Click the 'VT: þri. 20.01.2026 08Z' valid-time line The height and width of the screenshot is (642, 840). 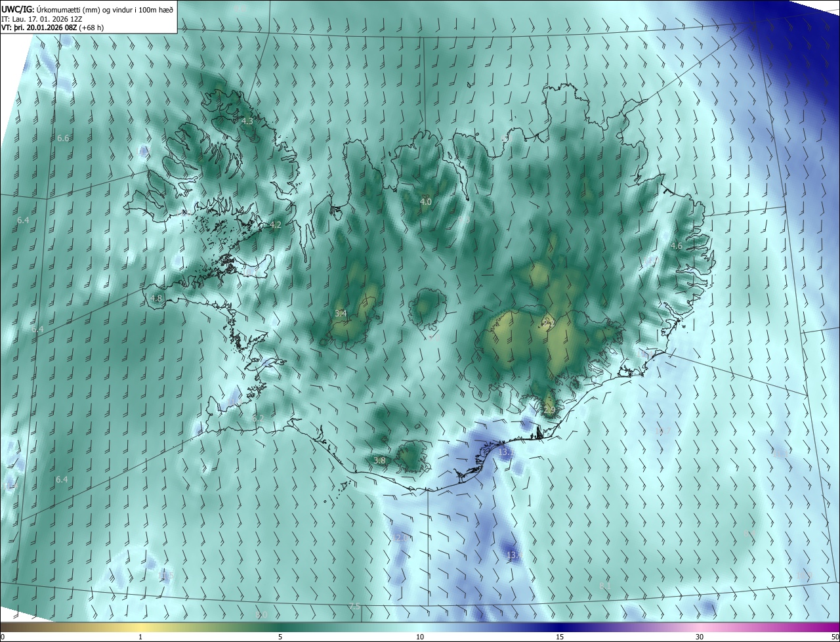(x=52, y=28)
